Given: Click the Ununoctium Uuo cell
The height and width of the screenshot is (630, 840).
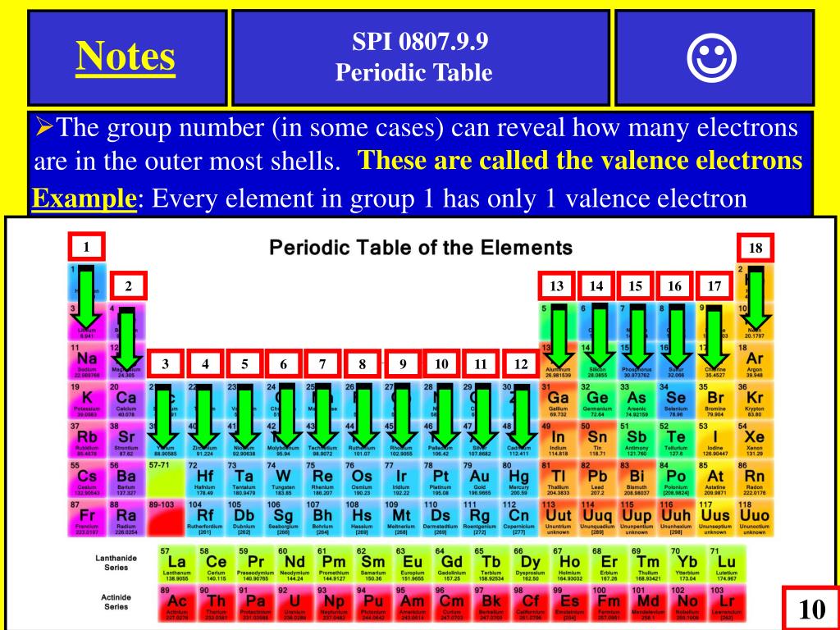Looking at the screenshot, I should pyautogui.click(x=755, y=518).
